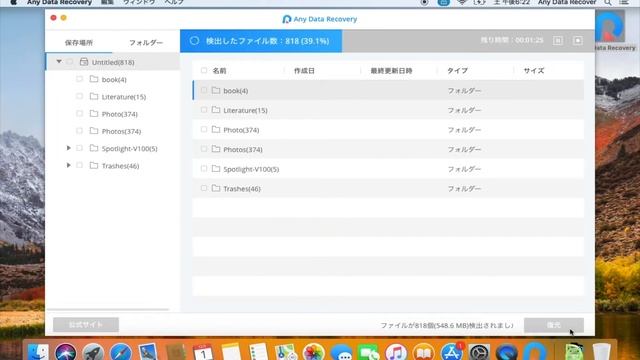Click the book(4) folder icon in sidebar
Viewport: 640px width, 360px height.
[94, 79]
